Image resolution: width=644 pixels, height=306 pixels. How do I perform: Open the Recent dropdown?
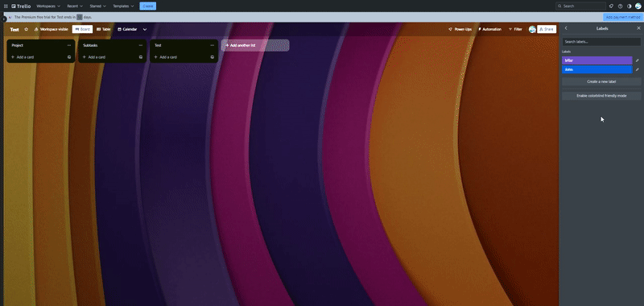75,6
